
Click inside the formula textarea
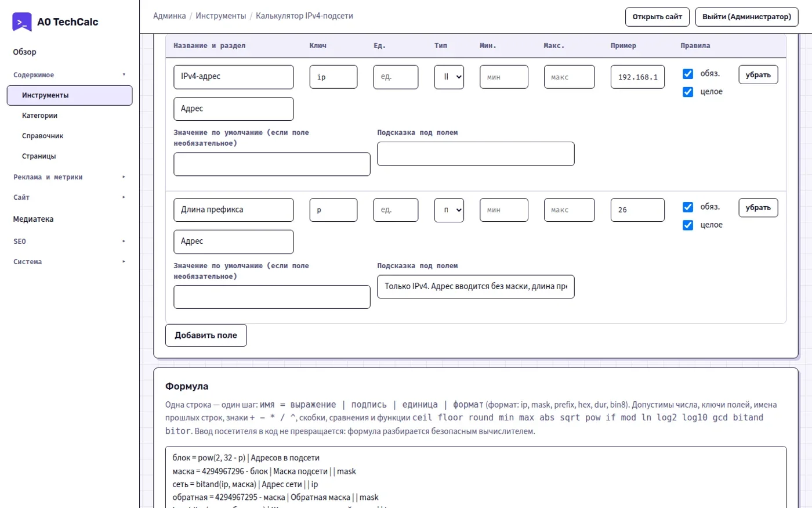[476, 477]
